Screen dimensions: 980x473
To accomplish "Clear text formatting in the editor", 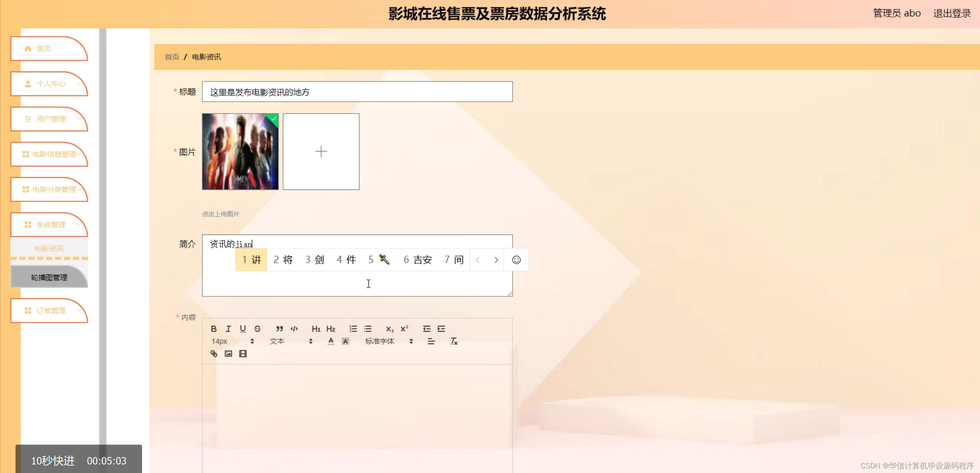I will (454, 341).
